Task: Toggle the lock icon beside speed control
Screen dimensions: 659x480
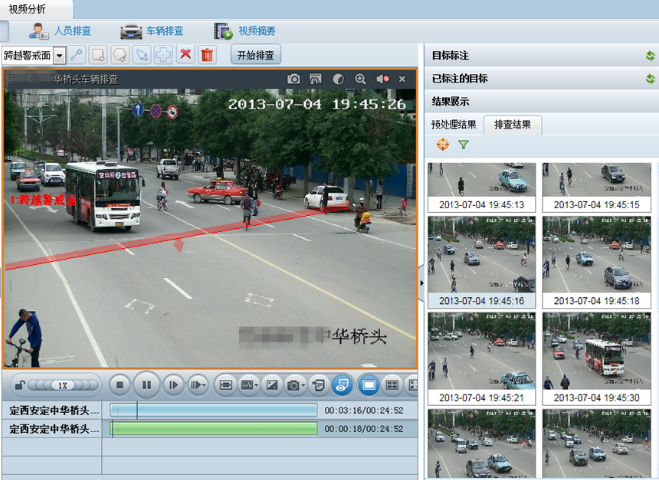Action: (19, 385)
